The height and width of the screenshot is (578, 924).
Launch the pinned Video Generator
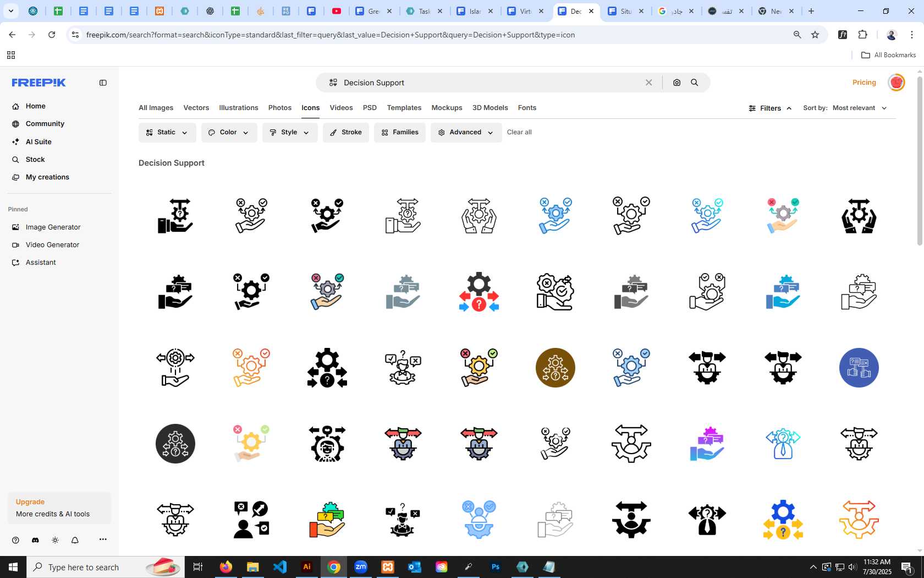(x=52, y=245)
